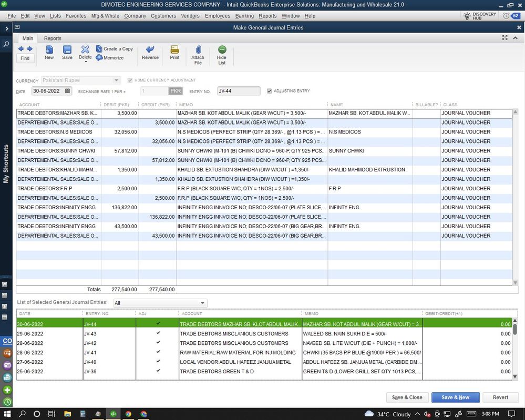The height and width of the screenshot is (420, 525).
Task: Click the New journal entry icon
Action: point(49,50)
